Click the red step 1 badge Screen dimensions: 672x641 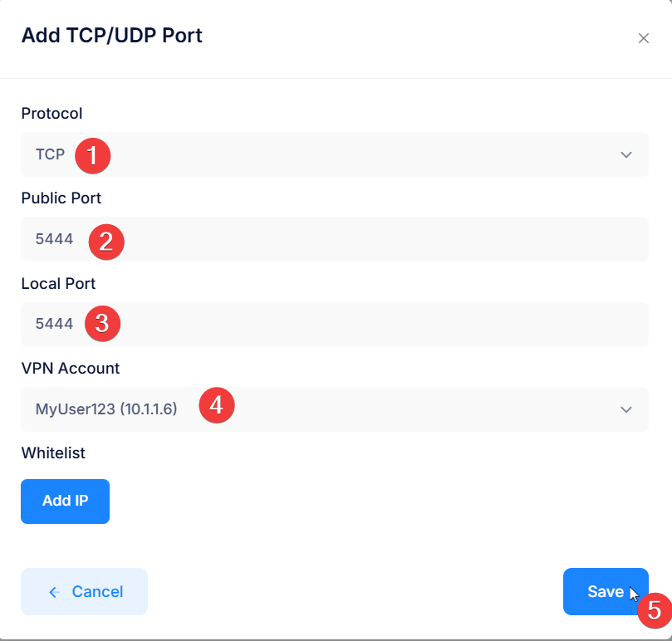coord(92,155)
